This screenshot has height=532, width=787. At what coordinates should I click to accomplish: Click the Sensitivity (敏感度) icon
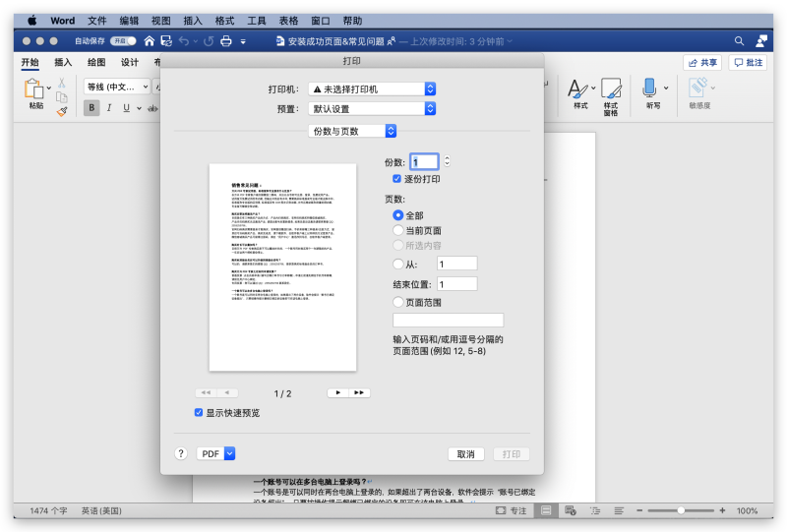pyautogui.click(x=698, y=88)
